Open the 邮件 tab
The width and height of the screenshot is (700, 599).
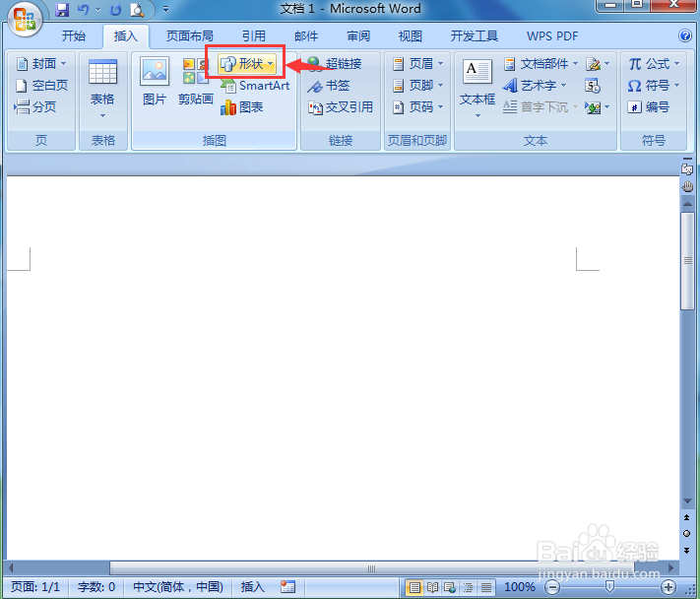[x=306, y=35]
